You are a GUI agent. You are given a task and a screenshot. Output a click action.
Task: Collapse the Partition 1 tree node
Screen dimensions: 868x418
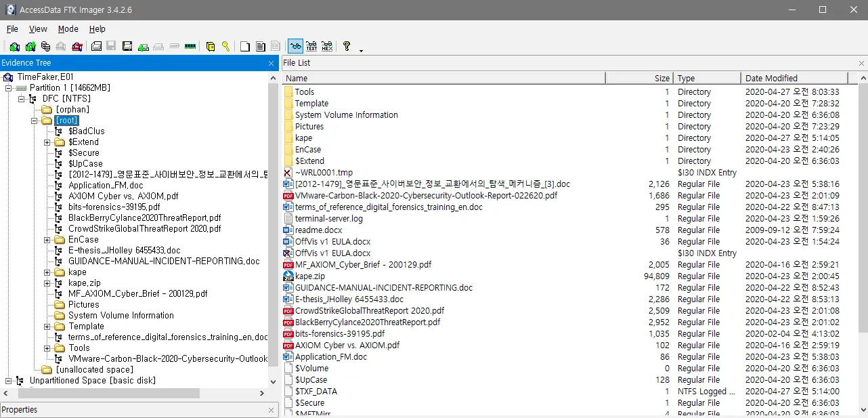pos(9,88)
